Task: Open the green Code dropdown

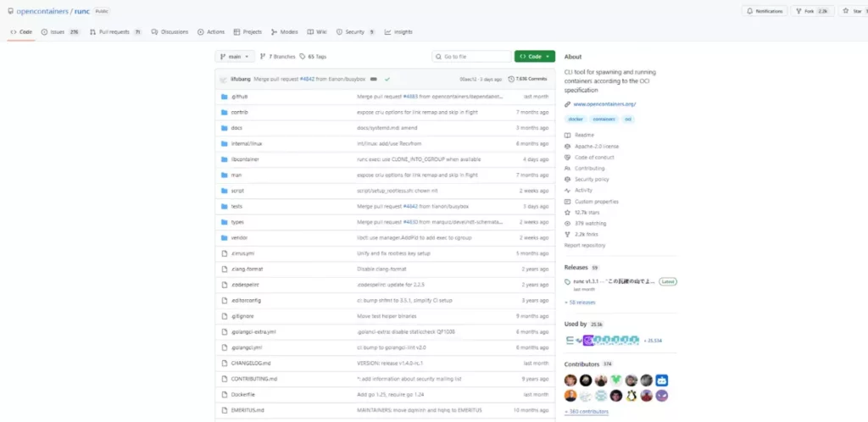Action: point(534,57)
